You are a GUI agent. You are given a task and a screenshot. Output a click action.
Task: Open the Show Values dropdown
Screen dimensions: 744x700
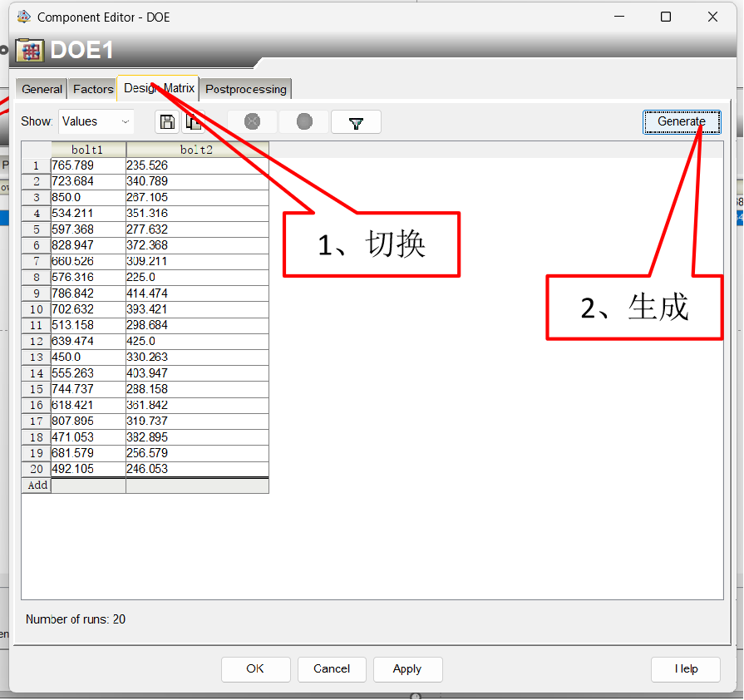(96, 121)
